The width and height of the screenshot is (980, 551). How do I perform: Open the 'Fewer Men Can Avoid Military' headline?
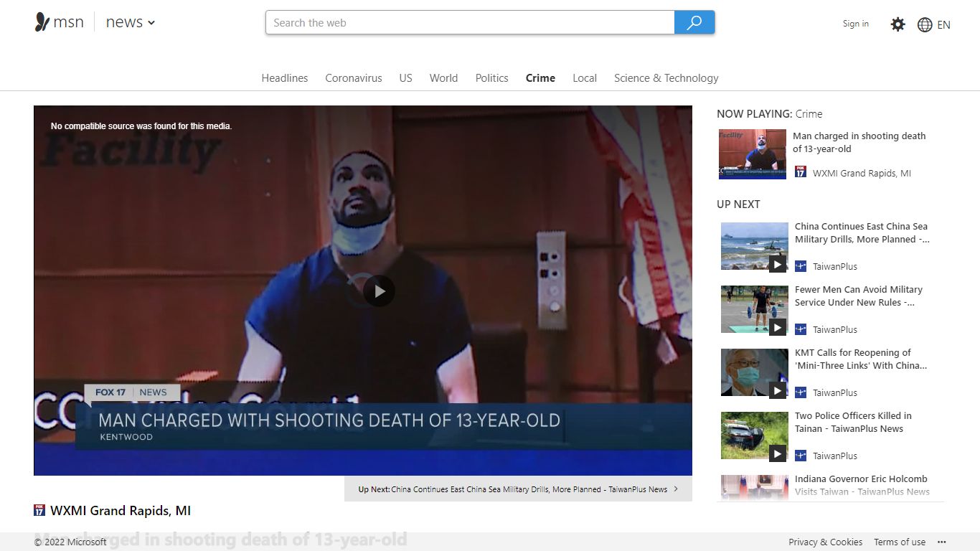pyautogui.click(x=859, y=296)
